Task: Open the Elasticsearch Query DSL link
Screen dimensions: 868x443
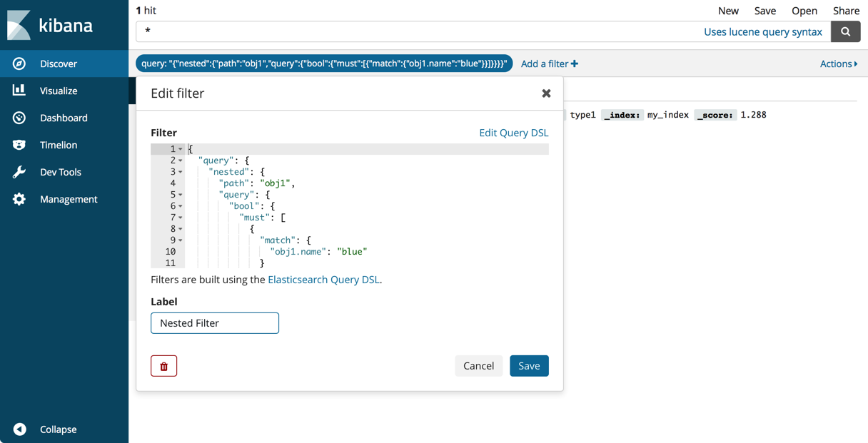Action: pos(323,280)
